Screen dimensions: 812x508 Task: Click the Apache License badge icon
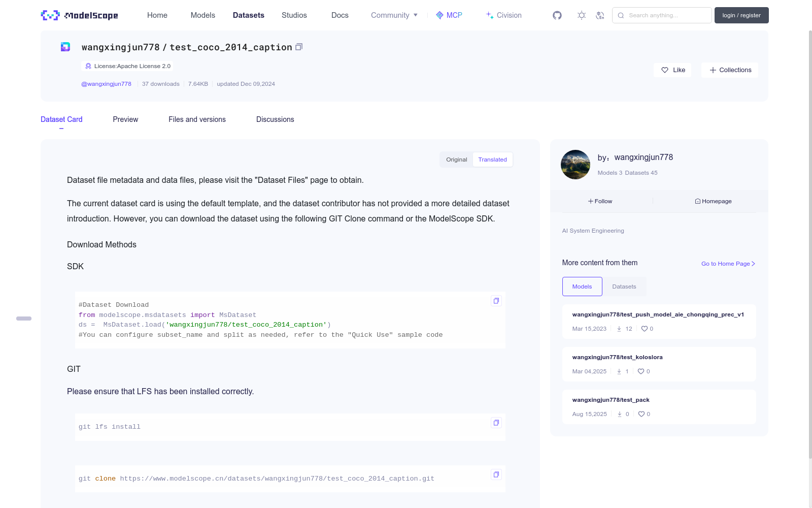[x=88, y=66]
